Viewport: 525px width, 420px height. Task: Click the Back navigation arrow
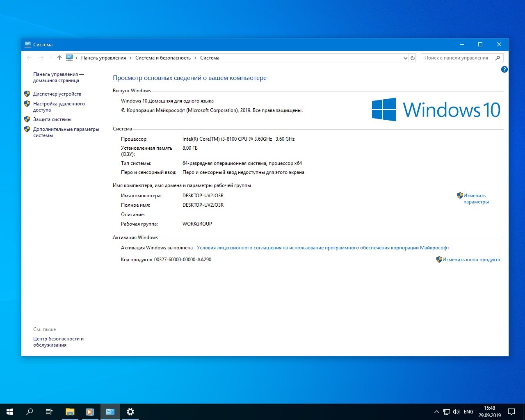point(29,58)
